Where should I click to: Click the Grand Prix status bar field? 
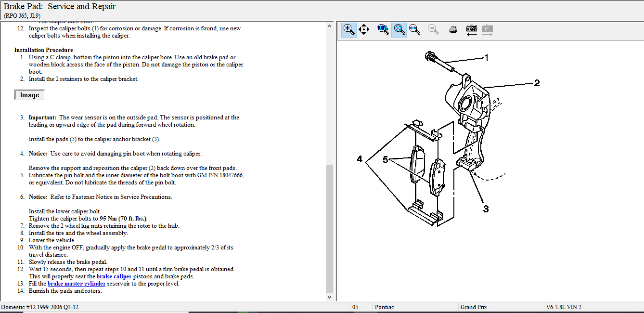tap(474, 307)
